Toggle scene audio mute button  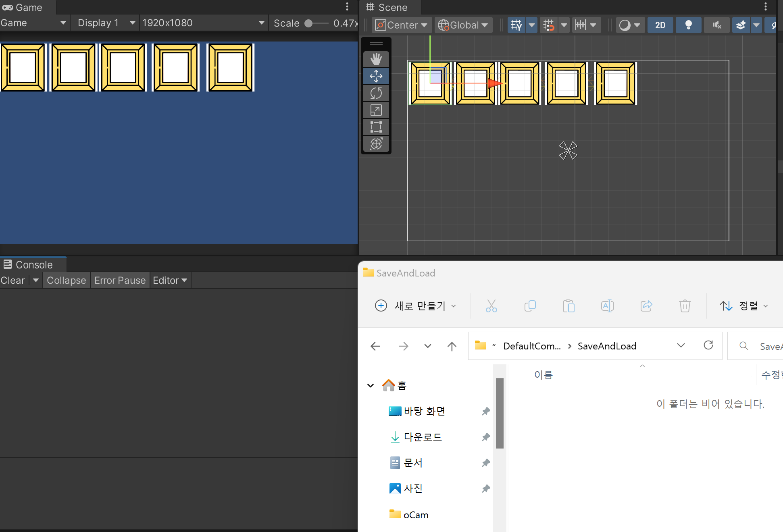716,25
